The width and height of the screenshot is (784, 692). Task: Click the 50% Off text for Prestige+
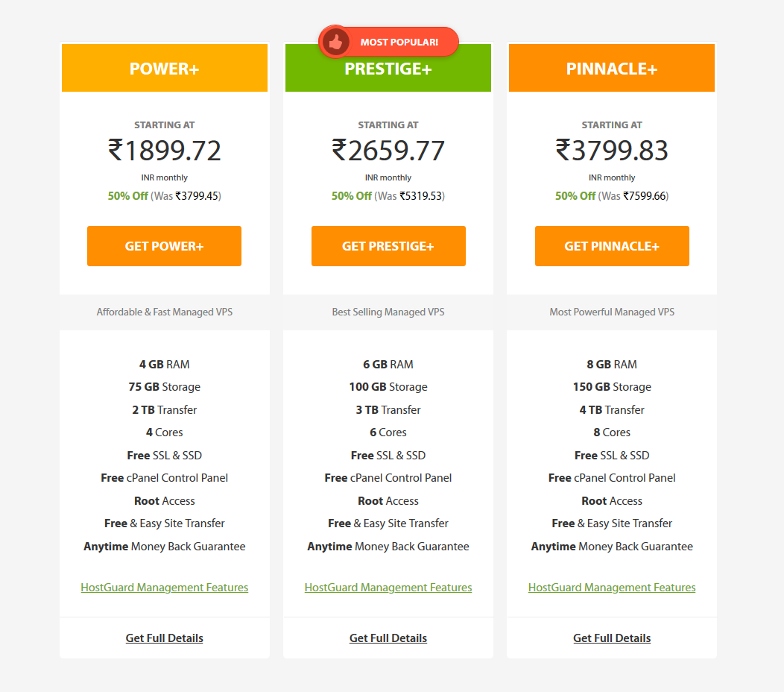352,195
